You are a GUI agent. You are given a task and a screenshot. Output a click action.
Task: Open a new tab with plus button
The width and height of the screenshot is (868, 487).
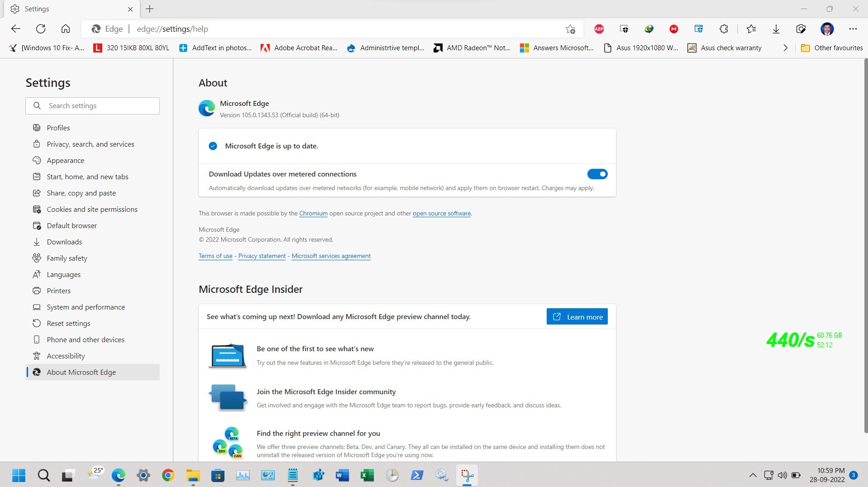[150, 9]
